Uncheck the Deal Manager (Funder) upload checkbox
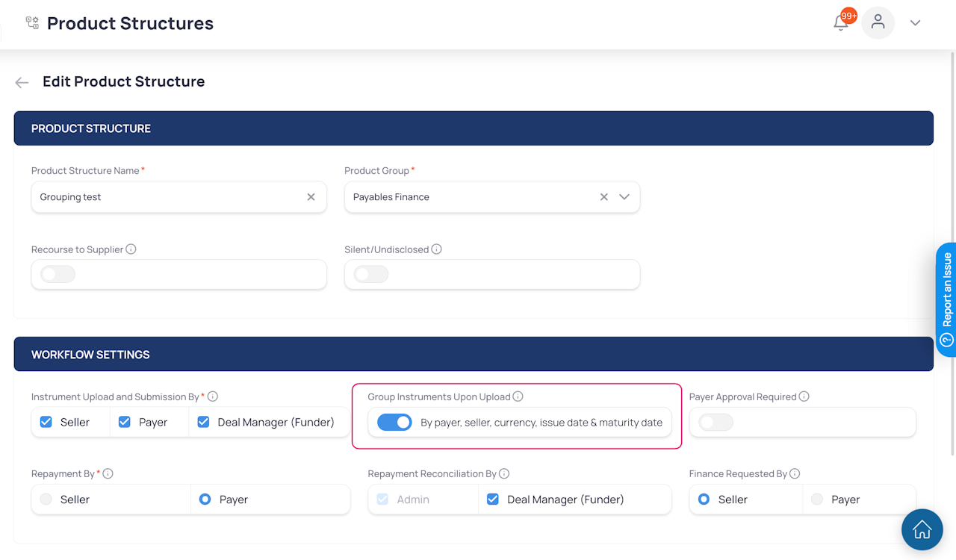Viewport: 956px width, 560px height. (203, 423)
